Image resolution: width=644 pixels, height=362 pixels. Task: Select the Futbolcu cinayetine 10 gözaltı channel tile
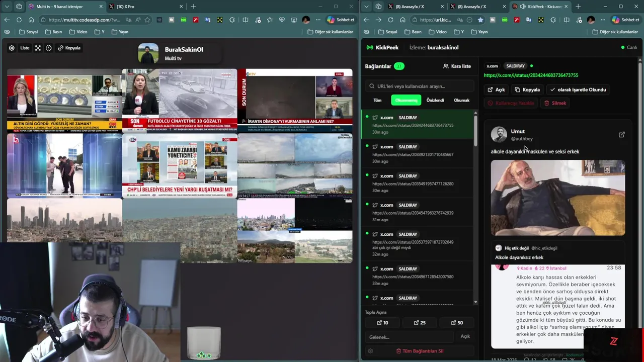pos(179,101)
